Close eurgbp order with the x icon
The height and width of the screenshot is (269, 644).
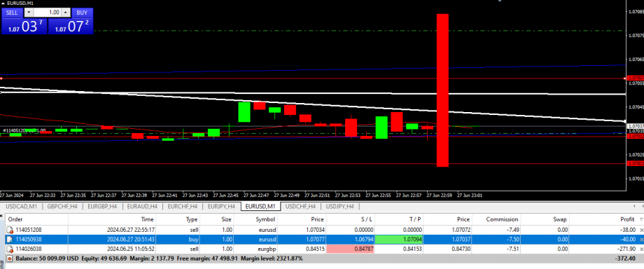pyautogui.click(x=641, y=249)
